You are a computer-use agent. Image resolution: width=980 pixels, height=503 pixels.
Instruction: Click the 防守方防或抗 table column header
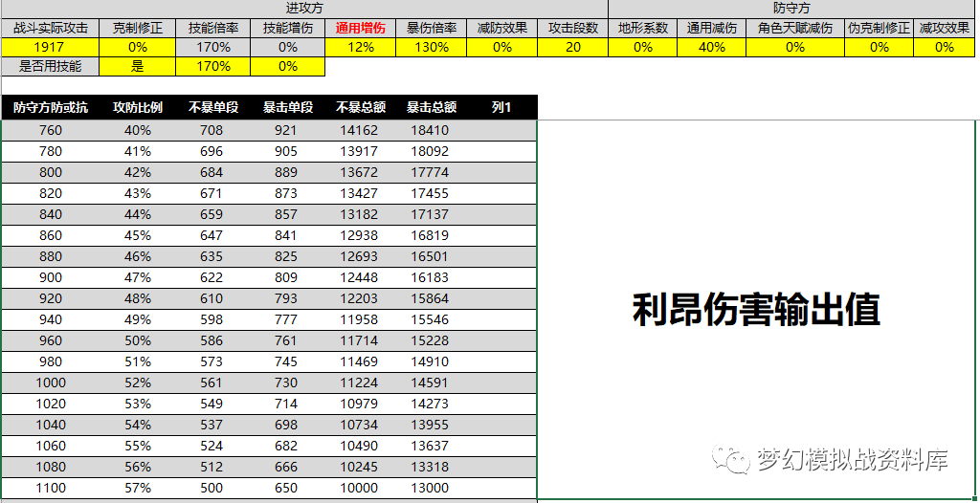coord(51,107)
